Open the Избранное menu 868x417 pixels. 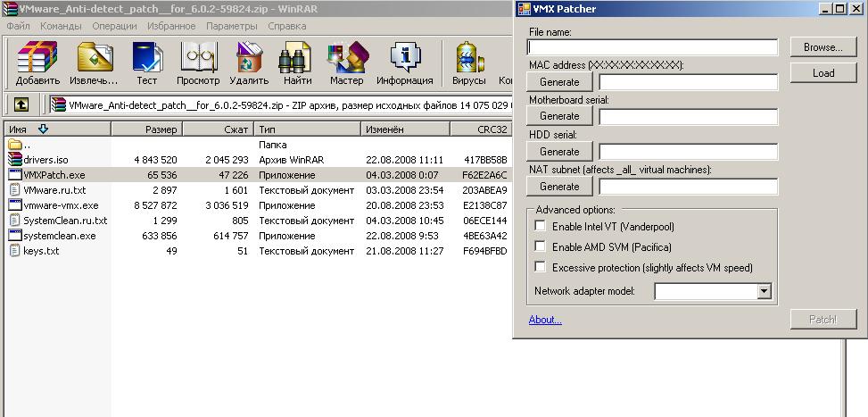coord(171,26)
